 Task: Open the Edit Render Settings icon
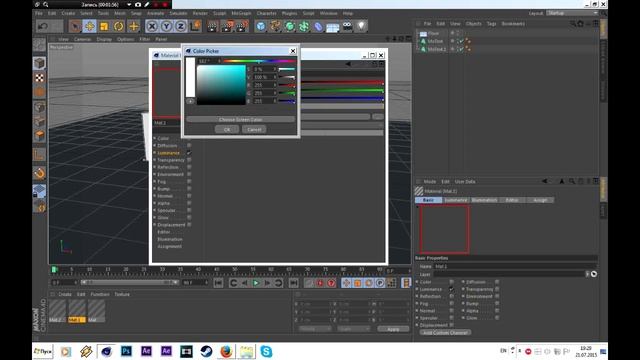pos(242,27)
